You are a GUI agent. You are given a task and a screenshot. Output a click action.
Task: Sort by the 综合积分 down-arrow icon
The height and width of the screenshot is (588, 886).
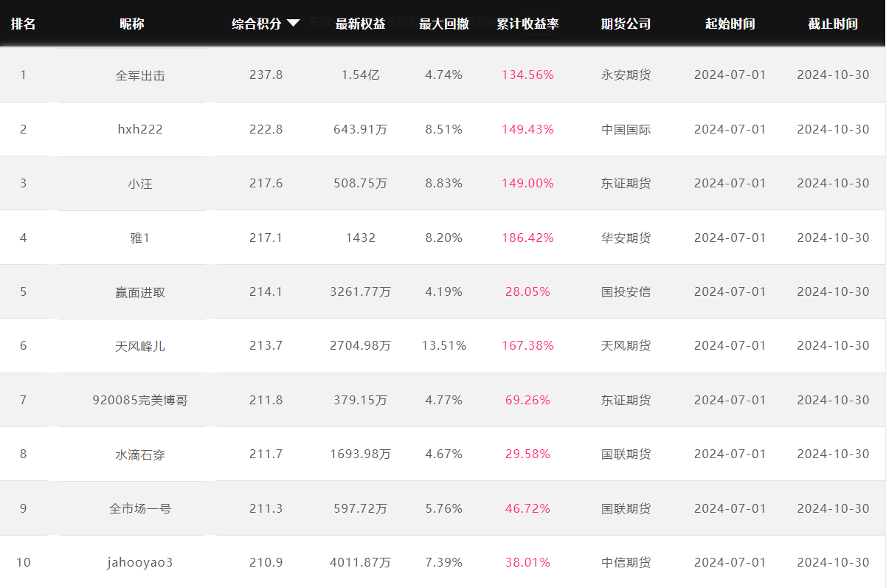[x=293, y=24]
